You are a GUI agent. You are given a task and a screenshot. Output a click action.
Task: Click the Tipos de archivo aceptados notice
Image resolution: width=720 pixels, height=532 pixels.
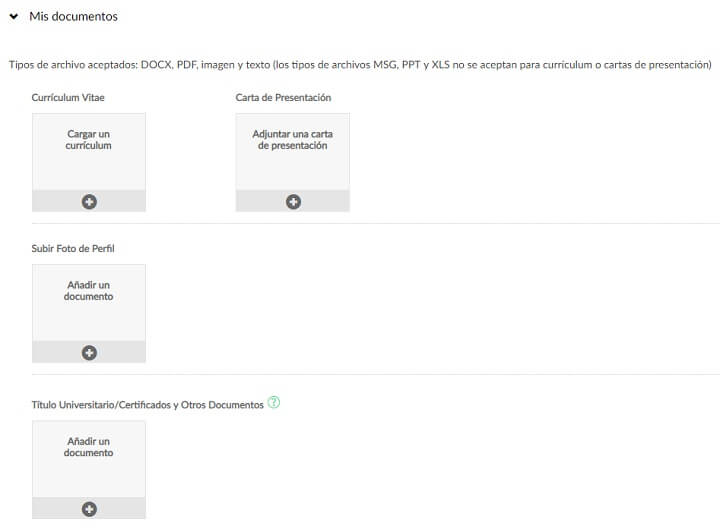click(x=359, y=65)
